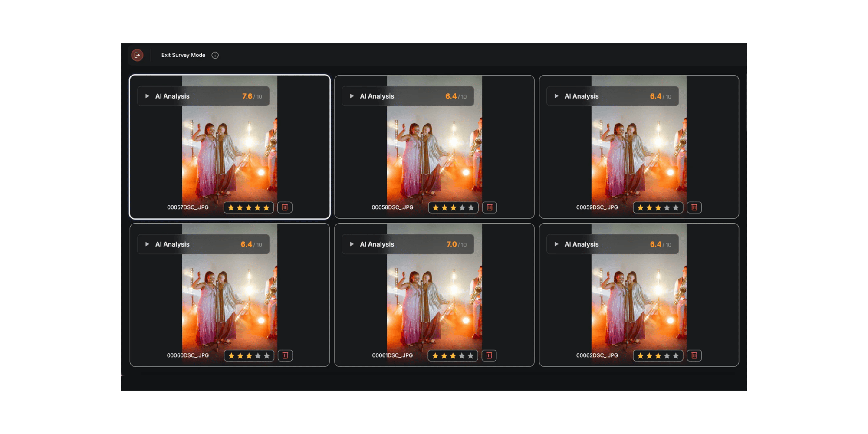Set second star on 00058DSC_.JPG
The height and width of the screenshot is (434, 868).
(x=444, y=207)
